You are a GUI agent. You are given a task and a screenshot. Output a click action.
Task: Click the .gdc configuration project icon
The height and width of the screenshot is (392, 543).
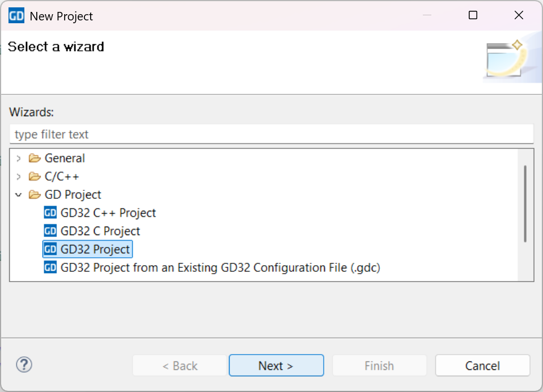pos(50,267)
